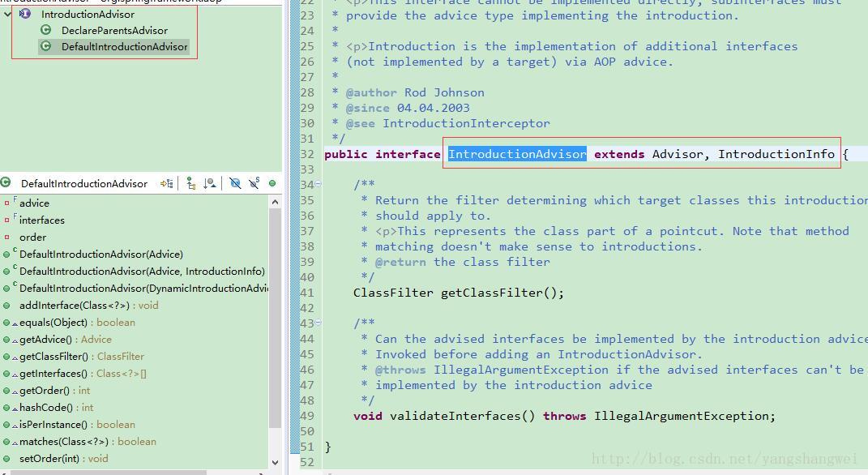
Task: Click the class icon beside the members pane title
Action: pos(6,183)
